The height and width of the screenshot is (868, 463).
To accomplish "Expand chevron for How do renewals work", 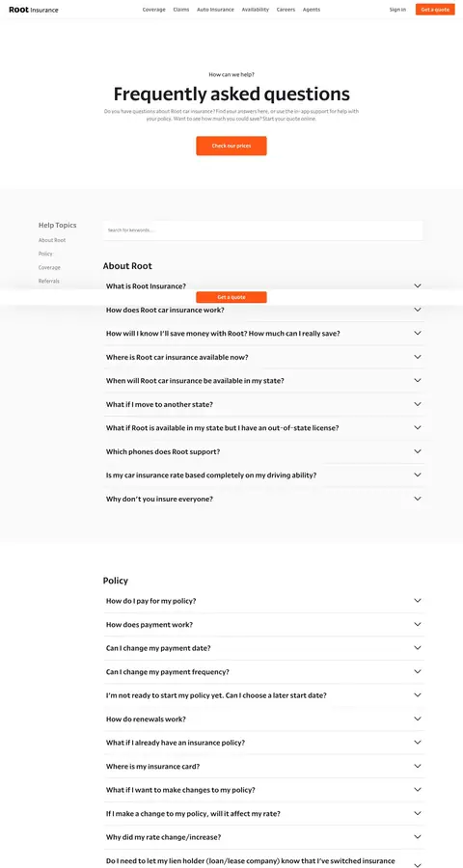I will click(x=418, y=719).
